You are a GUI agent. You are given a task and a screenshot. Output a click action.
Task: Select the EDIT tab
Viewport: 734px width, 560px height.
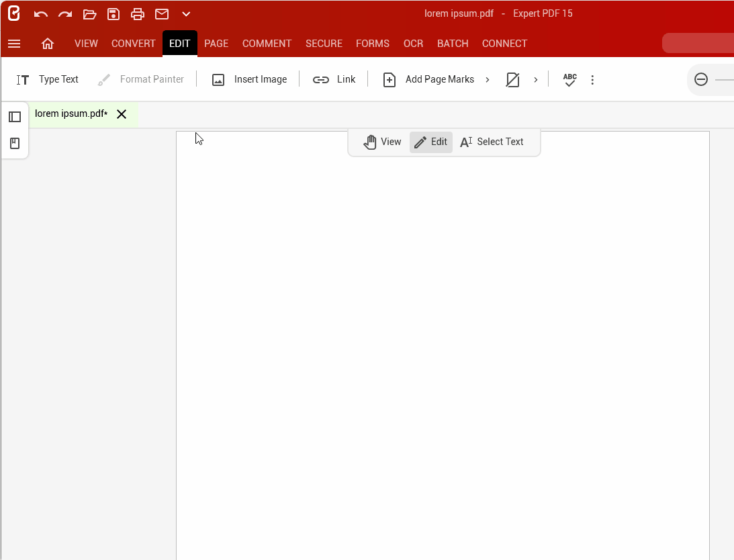(180, 44)
